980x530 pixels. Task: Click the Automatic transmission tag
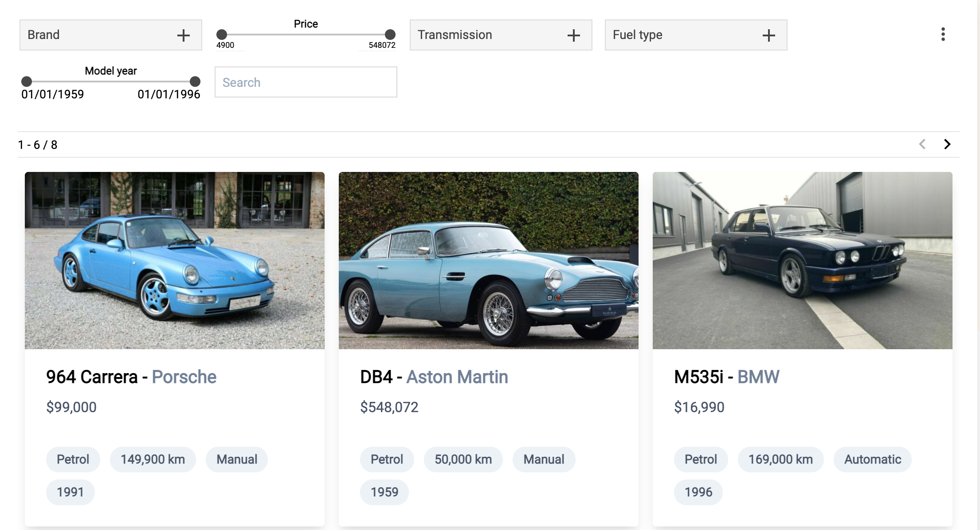(873, 460)
